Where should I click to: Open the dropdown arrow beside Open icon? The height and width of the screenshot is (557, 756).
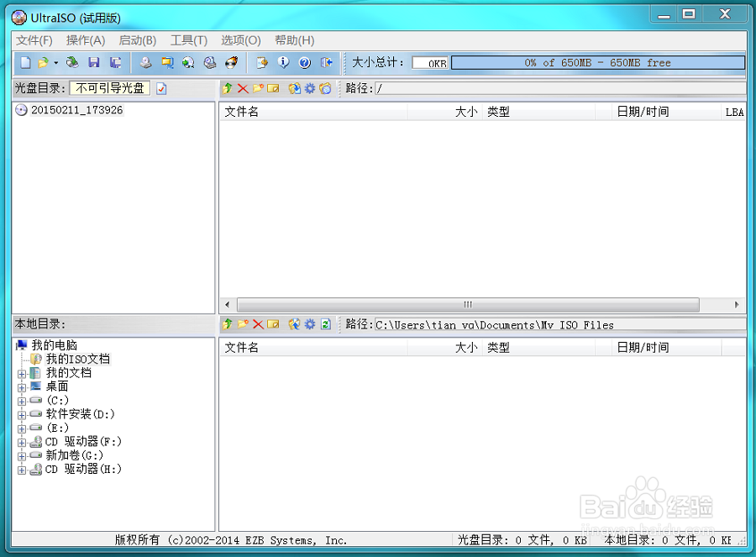56,63
